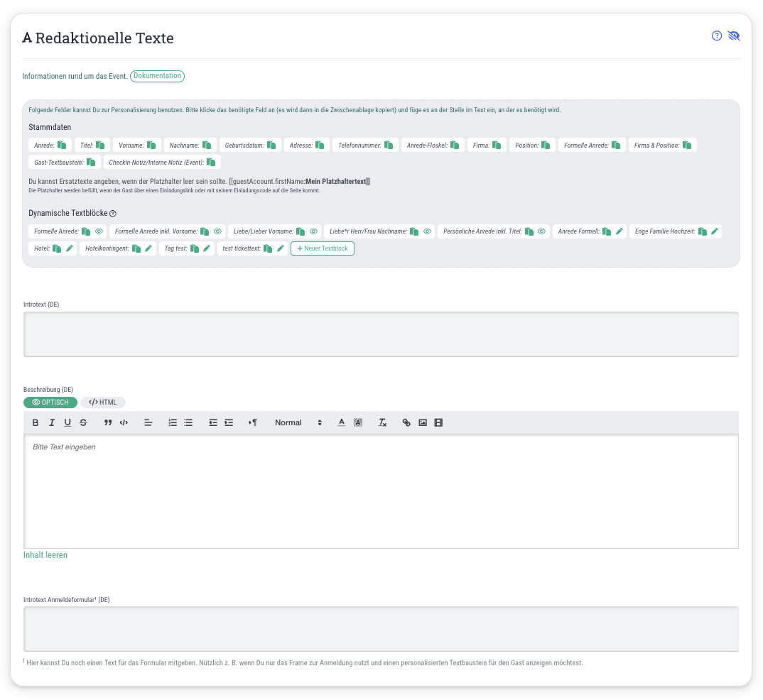Copy the Geburtsdatum placeholder
763x700 pixels.
(271, 145)
